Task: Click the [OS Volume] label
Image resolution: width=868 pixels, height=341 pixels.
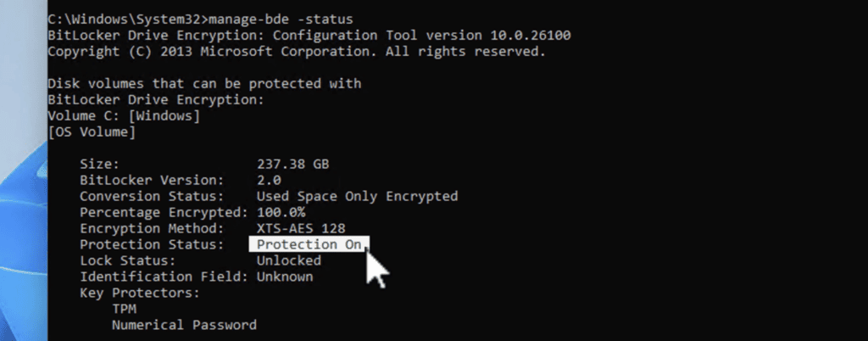Action: pos(92,132)
